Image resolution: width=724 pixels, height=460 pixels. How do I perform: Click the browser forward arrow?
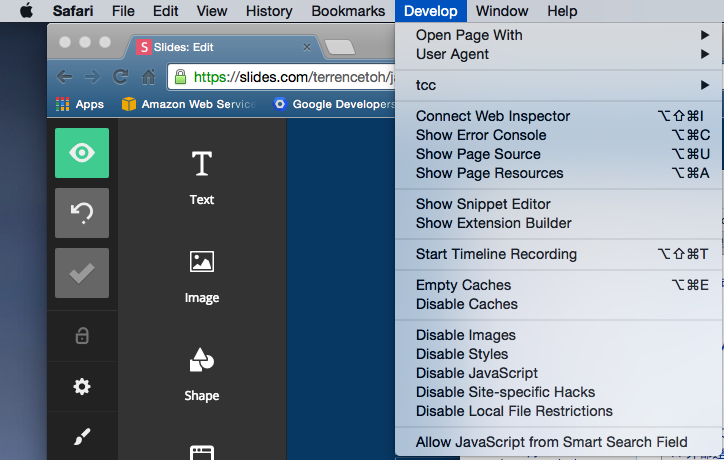pyautogui.click(x=92, y=77)
